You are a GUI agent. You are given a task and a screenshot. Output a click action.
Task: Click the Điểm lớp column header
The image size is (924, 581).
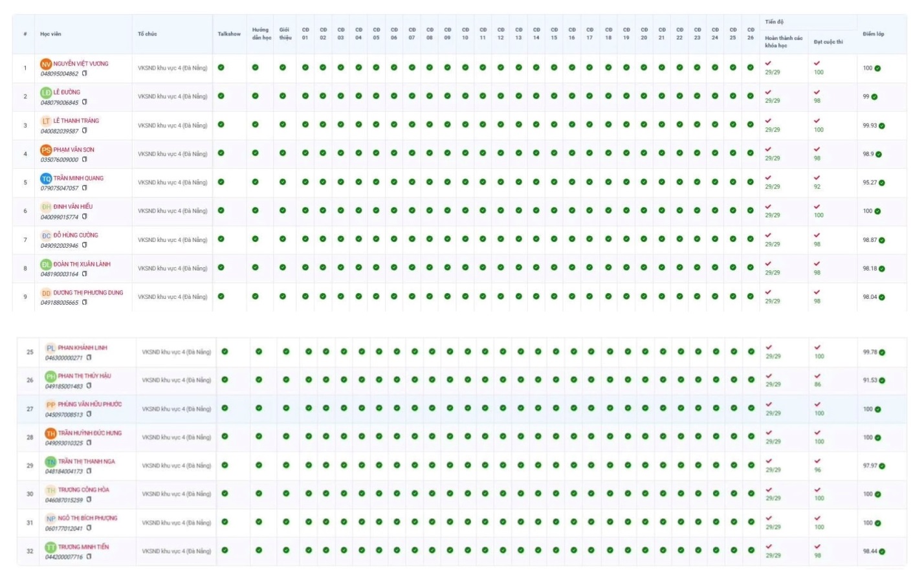[874, 34]
